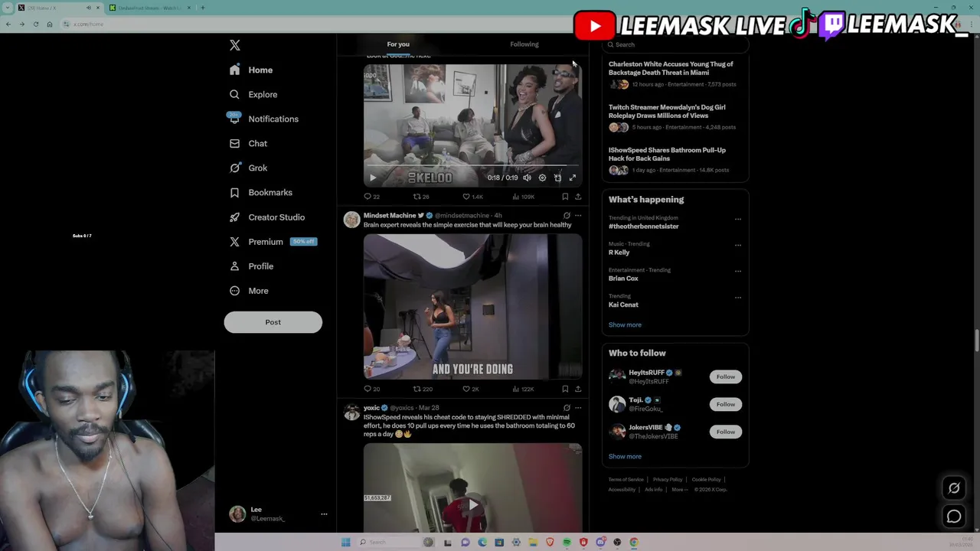
Task: Follow HeyItsRUFF
Action: 726,377
